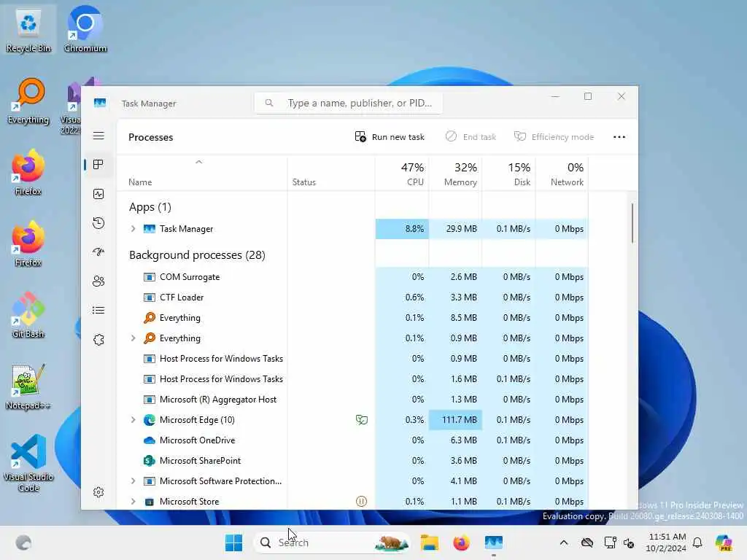The height and width of the screenshot is (560, 747).
Task: Open the notifications bell in the tray
Action: coord(697,542)
